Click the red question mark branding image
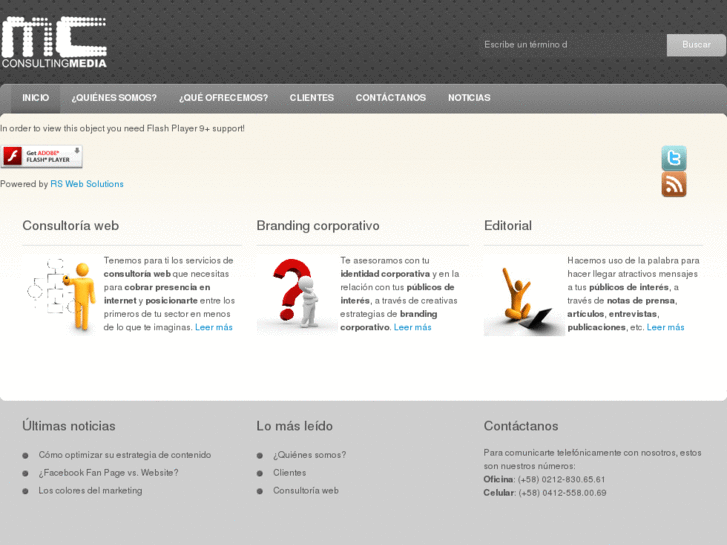The height and width of the screenshot is (545, 727). (x=297, y=295)
